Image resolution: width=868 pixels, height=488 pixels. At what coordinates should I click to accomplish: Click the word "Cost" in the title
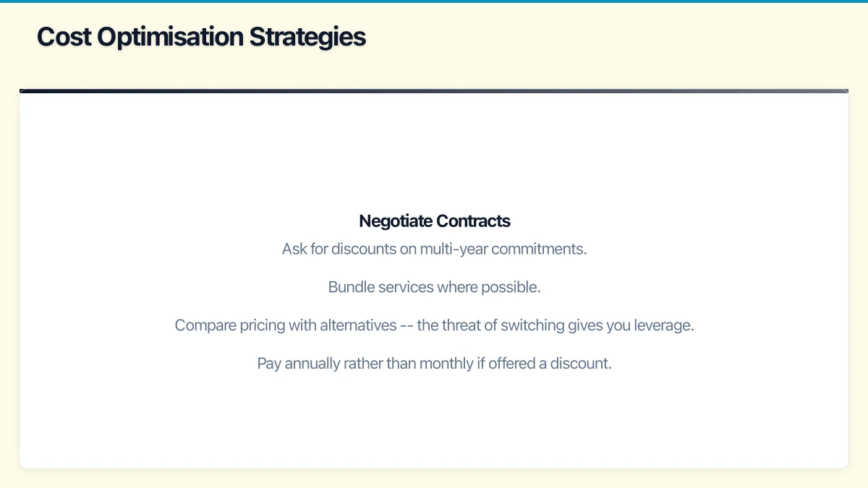pyautogui.click(x=64, y=36)
